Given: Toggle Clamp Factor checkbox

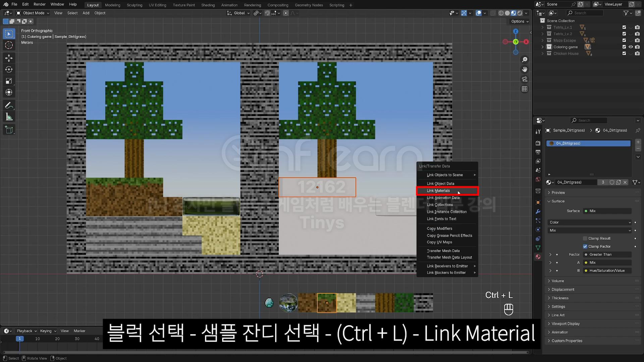Looking at the screenshot, I should 585,246.
